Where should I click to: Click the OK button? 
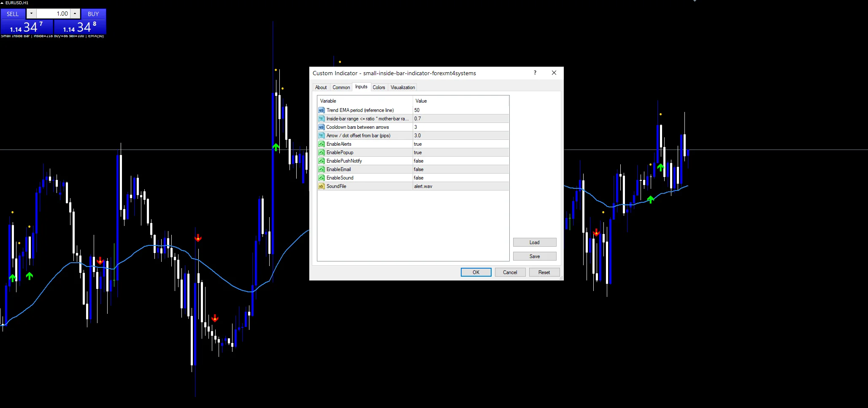click(476, 272)
